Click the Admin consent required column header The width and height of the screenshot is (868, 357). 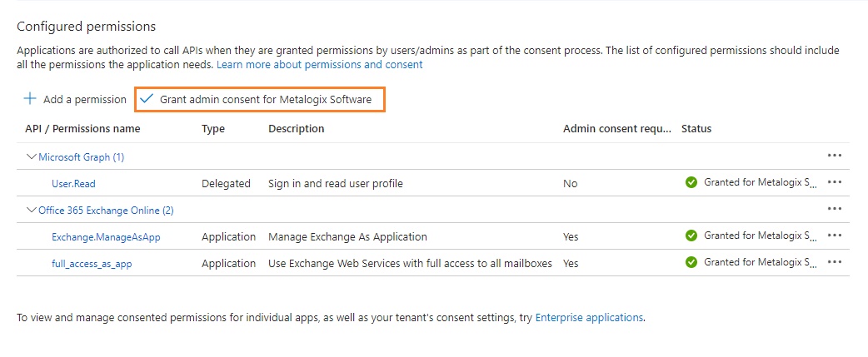[x=616, y=129]
